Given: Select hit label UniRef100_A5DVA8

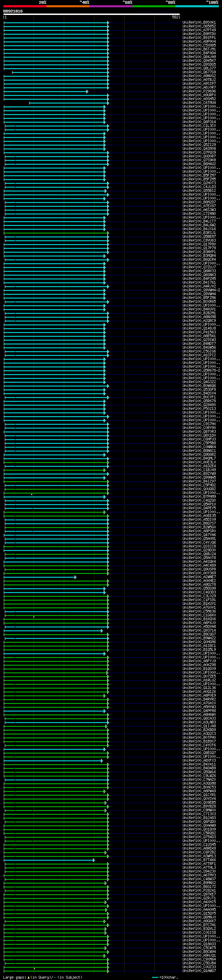Looking at the screenshot, I should click(199, 626).
